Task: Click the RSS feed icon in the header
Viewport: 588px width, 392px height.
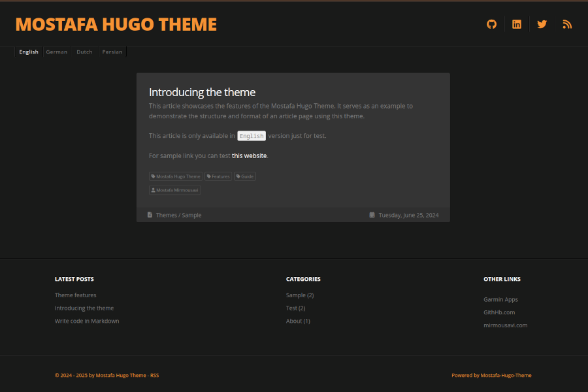Action: coord(567,24)
